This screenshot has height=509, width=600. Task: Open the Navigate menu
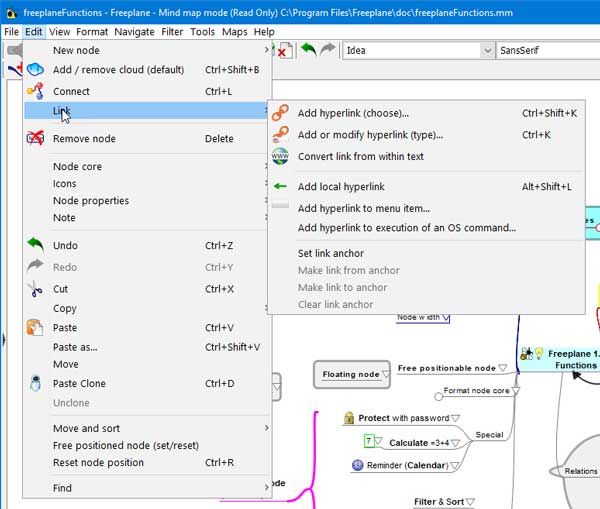click(x=134, y=32)
